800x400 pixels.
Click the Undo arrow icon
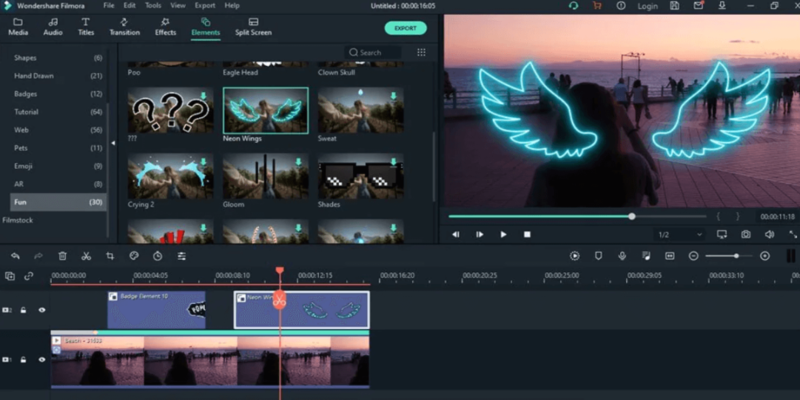click(x=15, y=256)
